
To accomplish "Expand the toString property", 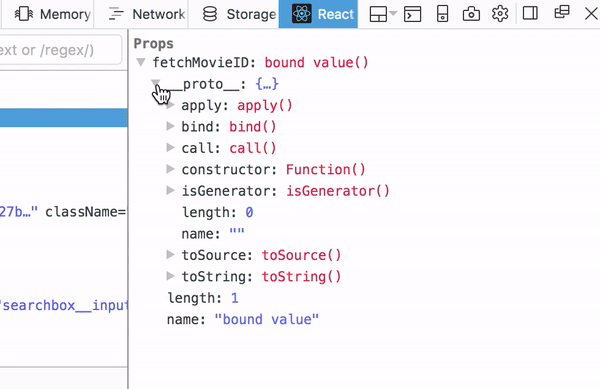I will pos(170,276).
